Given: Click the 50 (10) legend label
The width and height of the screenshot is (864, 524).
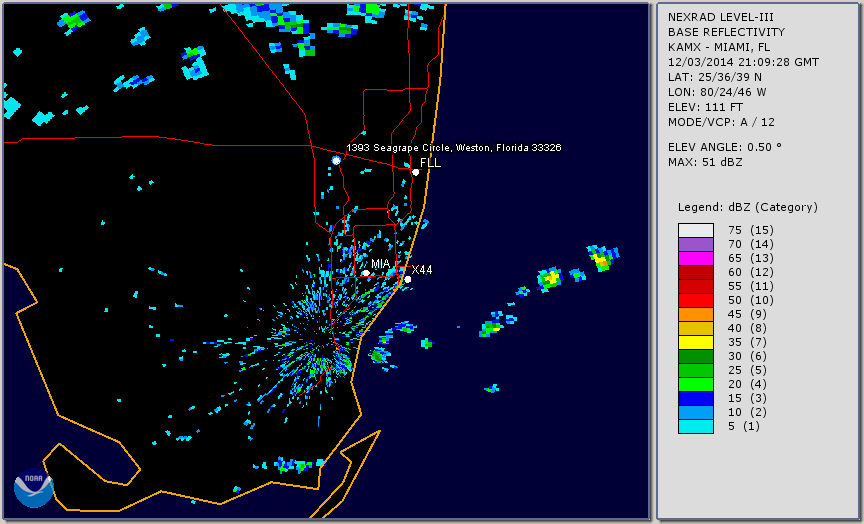Looking at the screenshot, I should (x=750, y=300).
